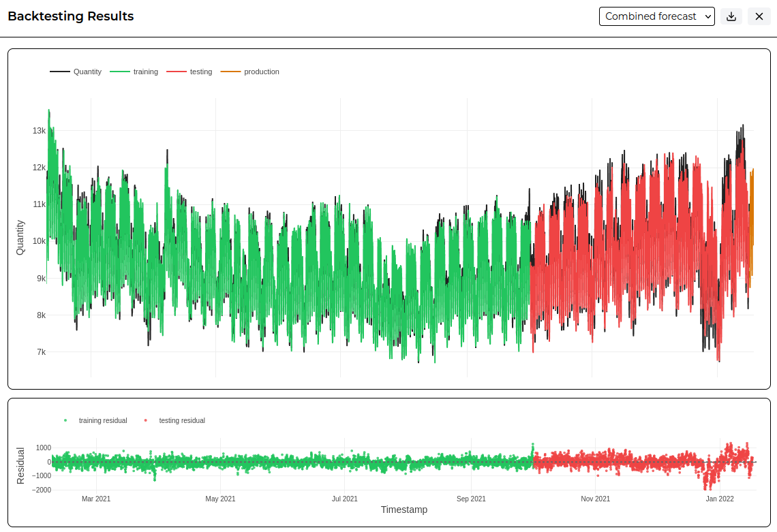Hide the production series via legend
The height and width of the screenshot is (532, 777).
point(250,72)
